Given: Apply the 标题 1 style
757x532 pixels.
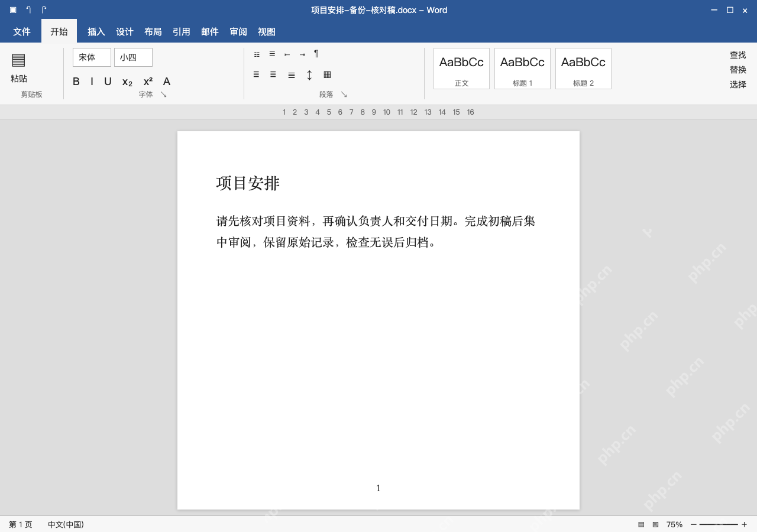Looking at the screenshot, I should click(x=522, y=69).
